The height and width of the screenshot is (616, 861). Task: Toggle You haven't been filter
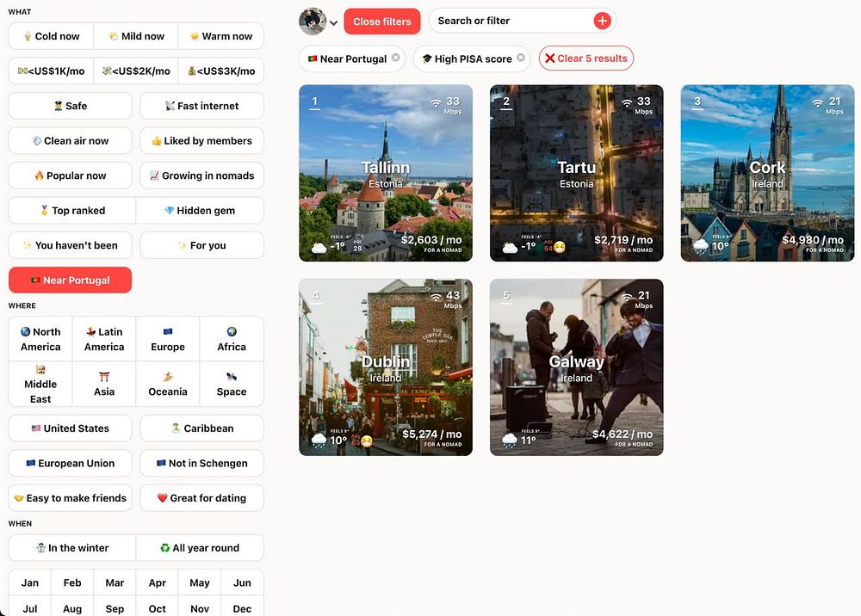tap(71, 245)
